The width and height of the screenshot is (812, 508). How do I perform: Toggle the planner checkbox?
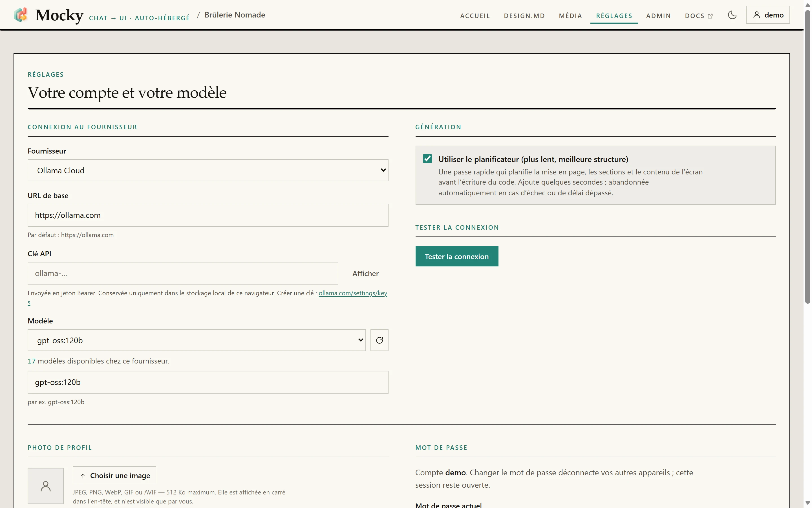(x=427, y=159)
